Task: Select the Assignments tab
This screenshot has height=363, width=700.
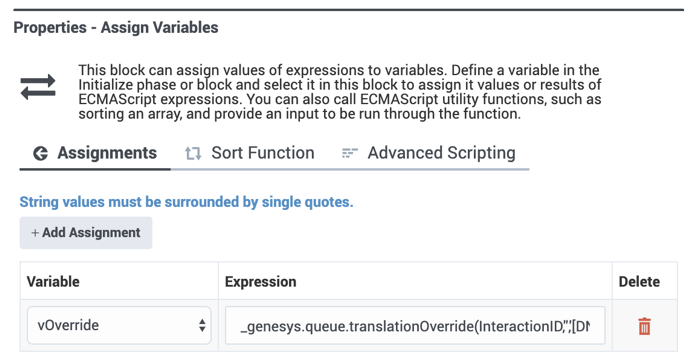Action: [95, 153]
